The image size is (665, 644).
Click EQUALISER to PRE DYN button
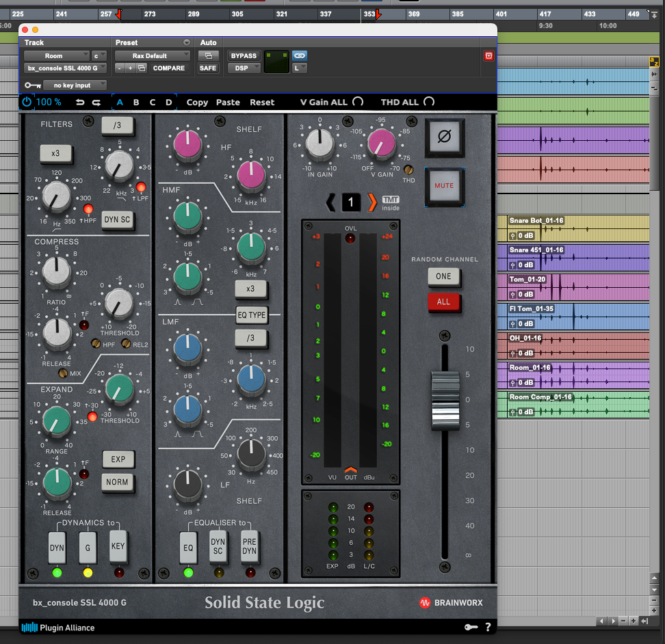tap(249, 546)
